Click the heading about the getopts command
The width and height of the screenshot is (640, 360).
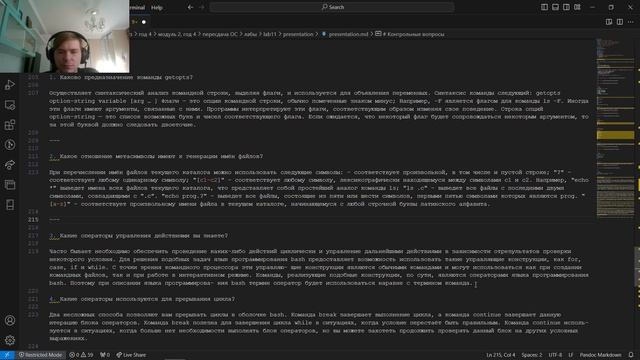pyautogui.click(x=121, y=77)
